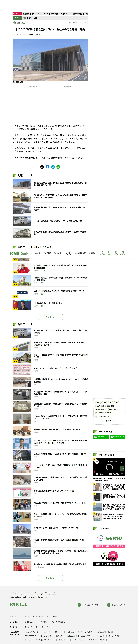Click the search magnifier icon
This screenshot has height=644, width=138.
[x=85, y=23]
